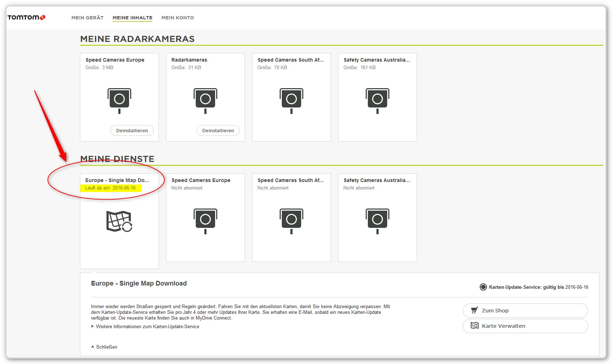The height and width of the screenshot is (364, 612).
Task: Click the Safety Cameras Australia icon under Meine Dienste
Action: point(377,221)
